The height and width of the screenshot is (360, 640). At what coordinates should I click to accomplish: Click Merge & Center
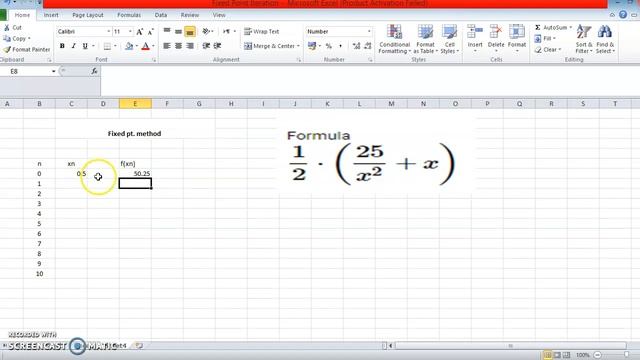(269, 46)
